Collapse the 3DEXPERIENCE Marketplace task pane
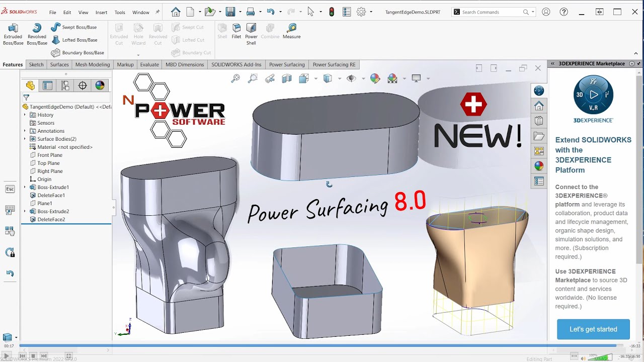 pyautogui.click(x=552, y=64)
